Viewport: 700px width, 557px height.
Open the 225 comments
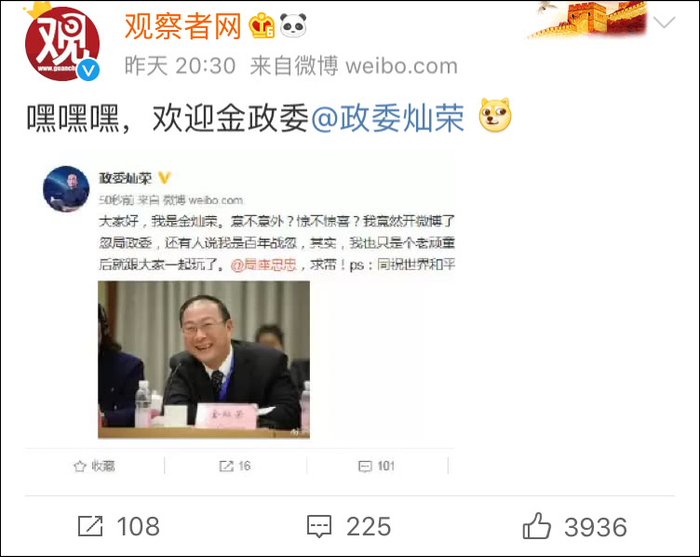(x=349, y=526)
